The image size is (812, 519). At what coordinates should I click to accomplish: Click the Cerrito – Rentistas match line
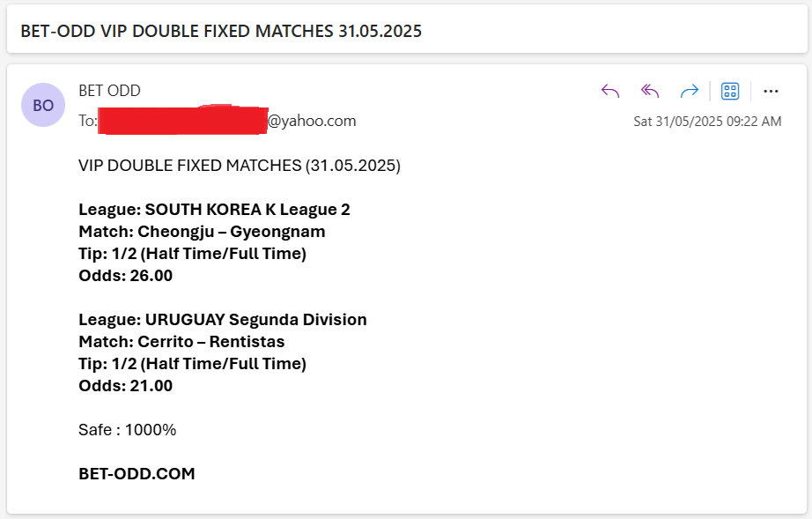tap(181, 341)
